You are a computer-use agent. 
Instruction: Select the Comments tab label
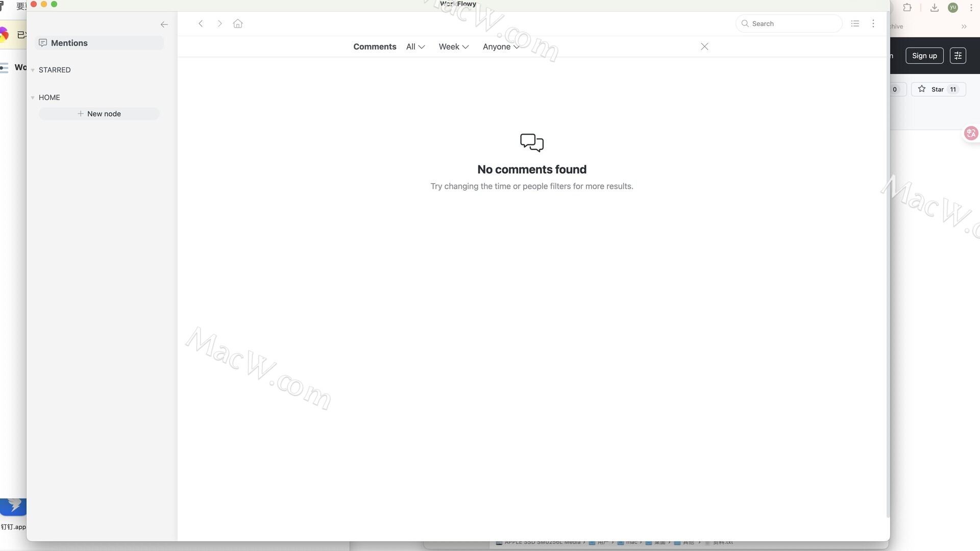tap(375, 46)
